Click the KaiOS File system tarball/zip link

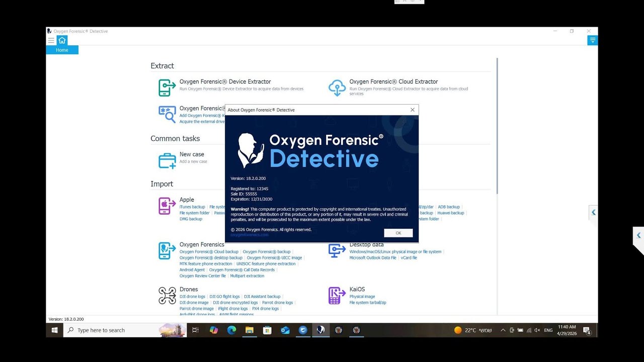point(368,302)
